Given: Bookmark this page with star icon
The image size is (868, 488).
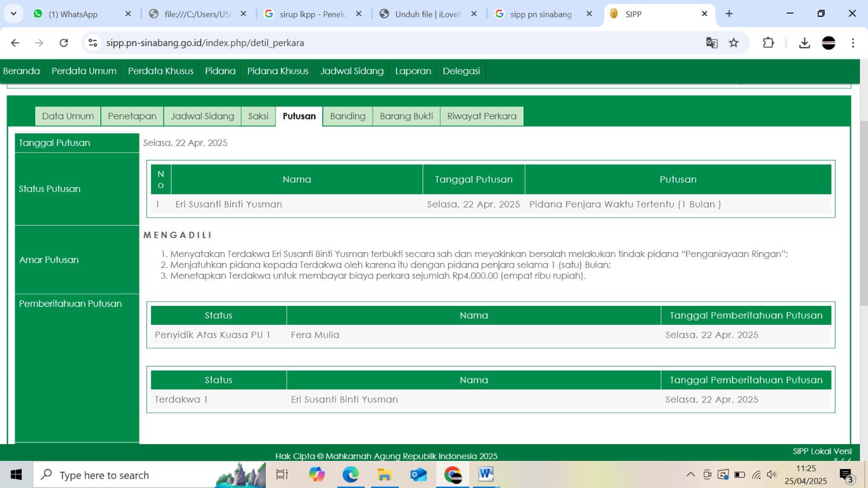Looking at the screenshot, I should pos(733,43).
